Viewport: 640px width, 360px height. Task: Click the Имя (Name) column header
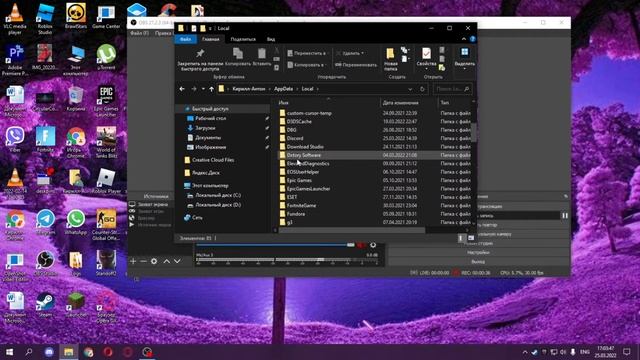(283, 102)
